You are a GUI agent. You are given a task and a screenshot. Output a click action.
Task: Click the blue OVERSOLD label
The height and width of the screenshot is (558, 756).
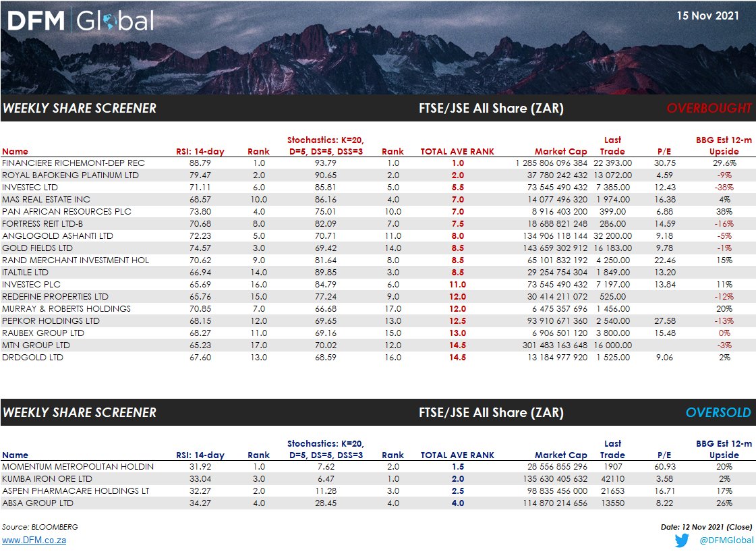point(718,412)
